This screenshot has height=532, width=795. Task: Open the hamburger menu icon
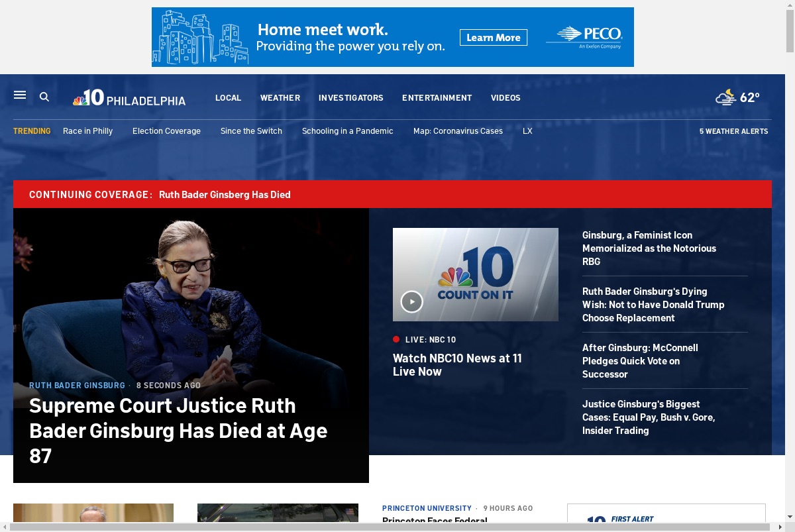point(20,95)
